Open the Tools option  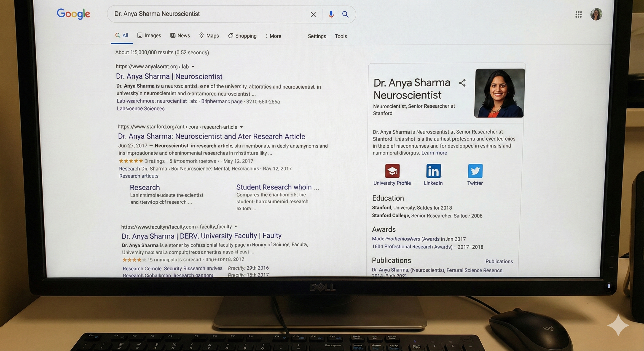pos(341,36)
